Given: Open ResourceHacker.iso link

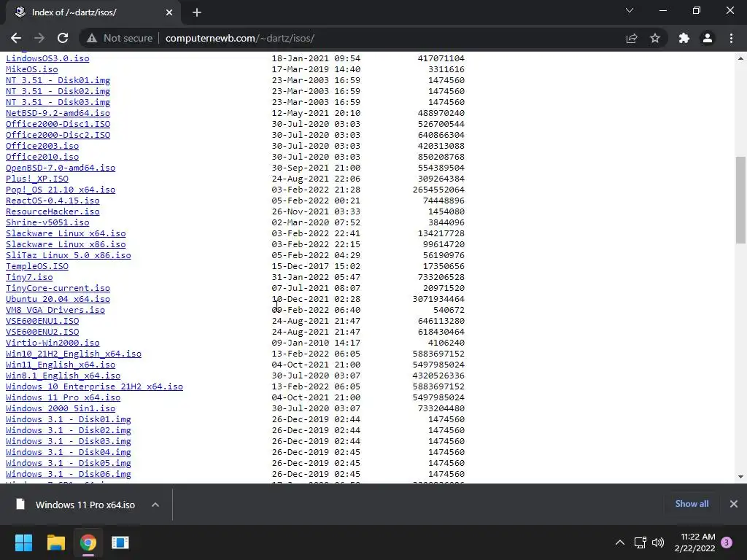Looking at the screenshot, I should 53,212.
